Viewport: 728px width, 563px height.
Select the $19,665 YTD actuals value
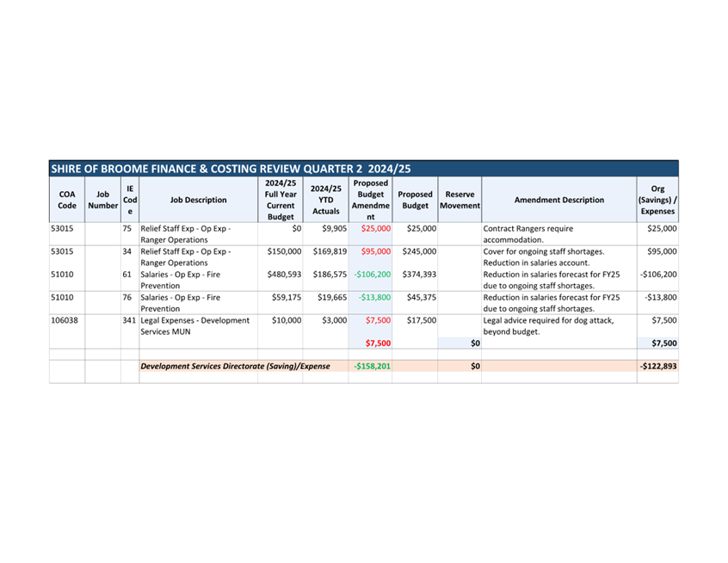click(x=332, y=297)
